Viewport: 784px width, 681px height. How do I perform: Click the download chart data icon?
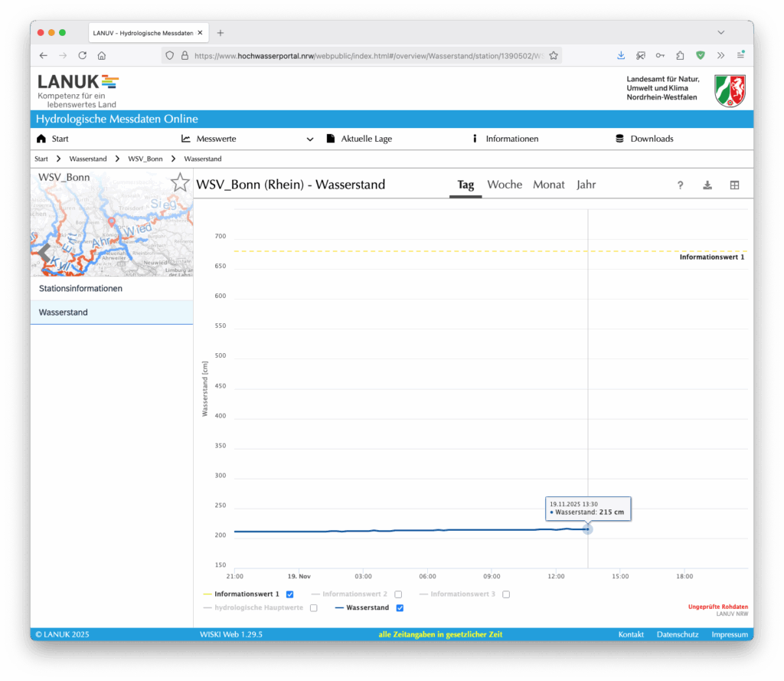707,185
